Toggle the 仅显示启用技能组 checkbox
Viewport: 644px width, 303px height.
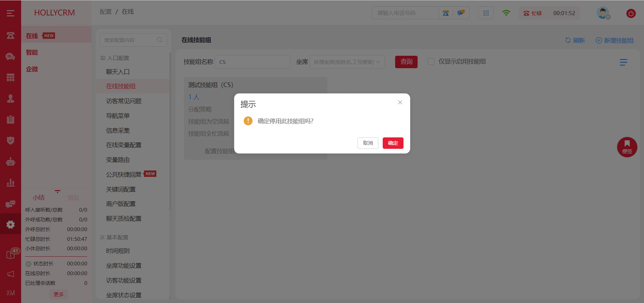point(431,61)
